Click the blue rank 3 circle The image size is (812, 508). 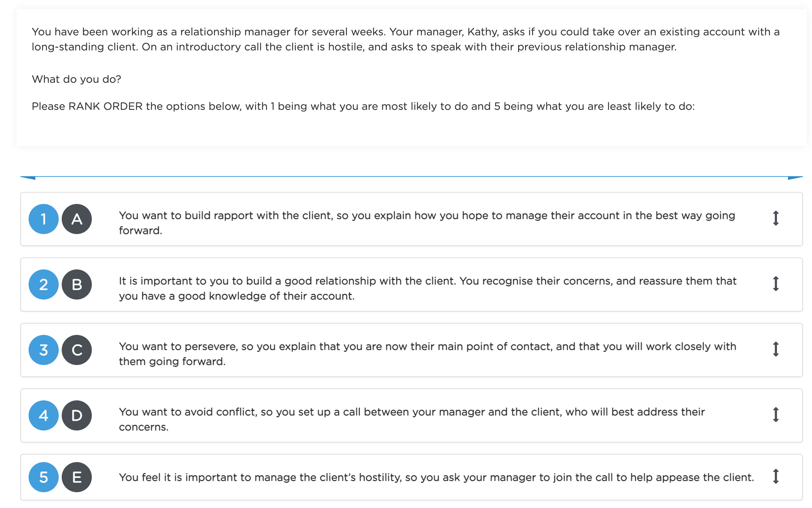click(44, 350)
